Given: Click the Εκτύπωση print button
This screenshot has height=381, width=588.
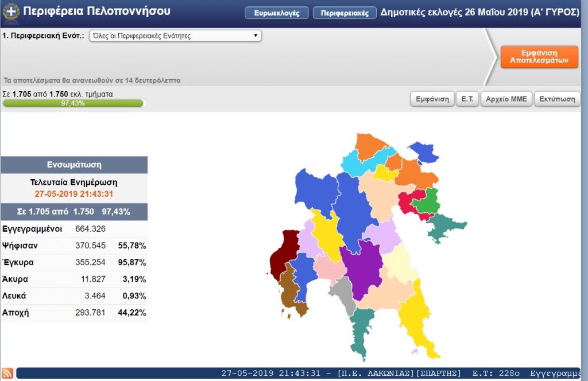Looking at the screenshot, I should [x=556, y=99].
